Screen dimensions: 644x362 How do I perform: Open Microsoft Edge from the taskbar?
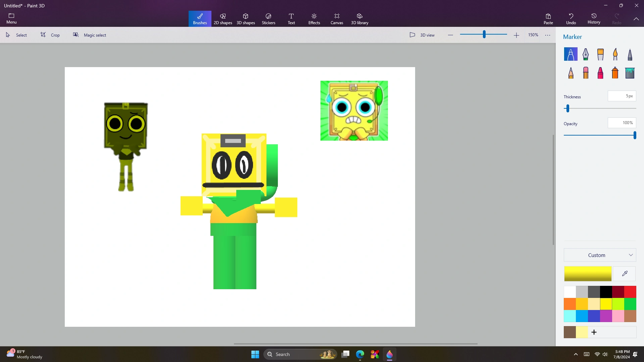click(x=360, y=354)
